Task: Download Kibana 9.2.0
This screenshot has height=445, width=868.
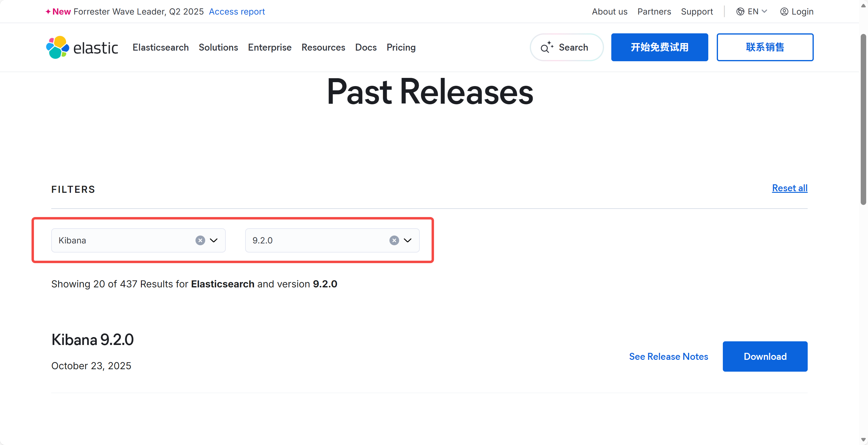Action: tap(765, 356)
